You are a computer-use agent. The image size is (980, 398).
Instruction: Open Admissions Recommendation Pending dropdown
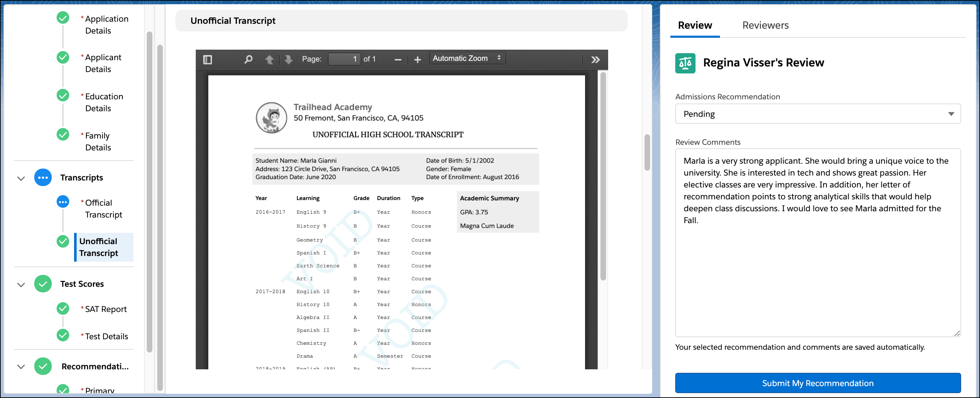[817, 114]
